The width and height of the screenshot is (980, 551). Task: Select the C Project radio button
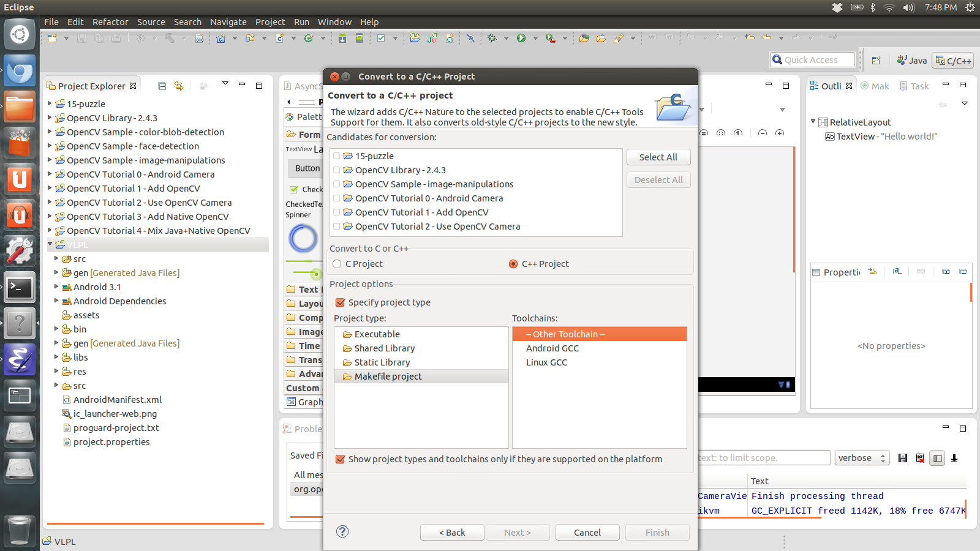tap(337, 264)
